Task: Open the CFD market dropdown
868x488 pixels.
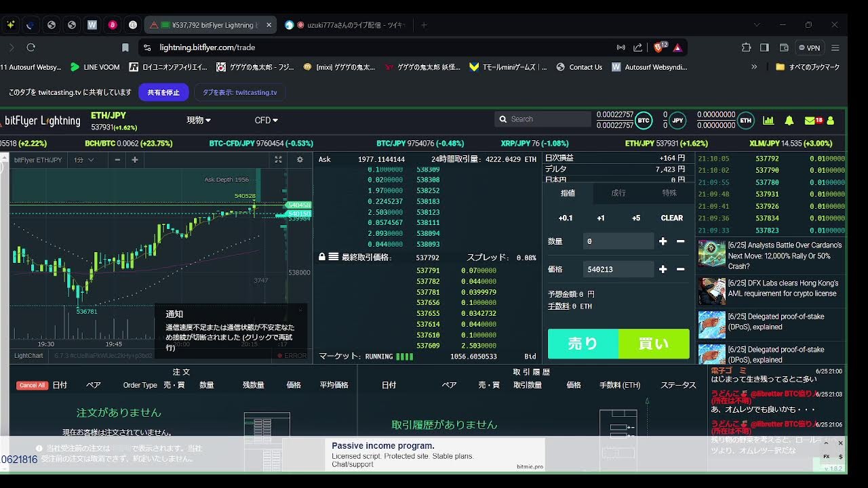Action: (x=266, y=120)
